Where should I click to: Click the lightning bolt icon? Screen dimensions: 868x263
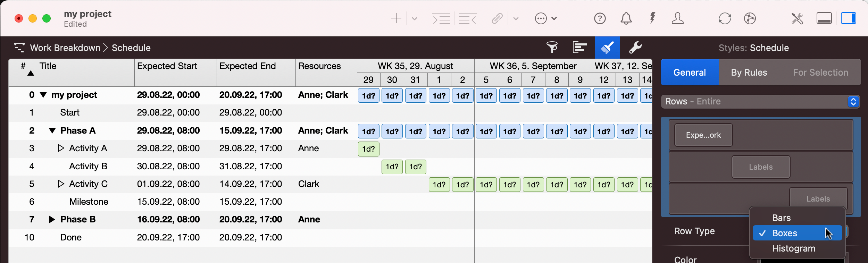(652, 18)
